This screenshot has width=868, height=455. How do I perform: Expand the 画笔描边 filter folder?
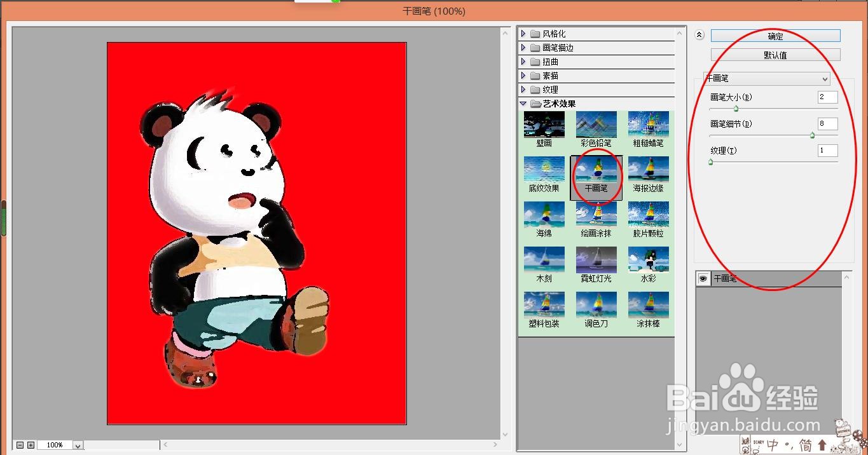tap(523, 48)
